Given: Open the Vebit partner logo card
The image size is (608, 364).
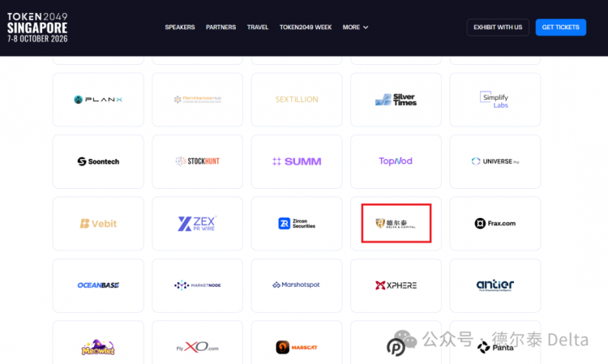Looking at the screenshot, I should pos(98,223).
